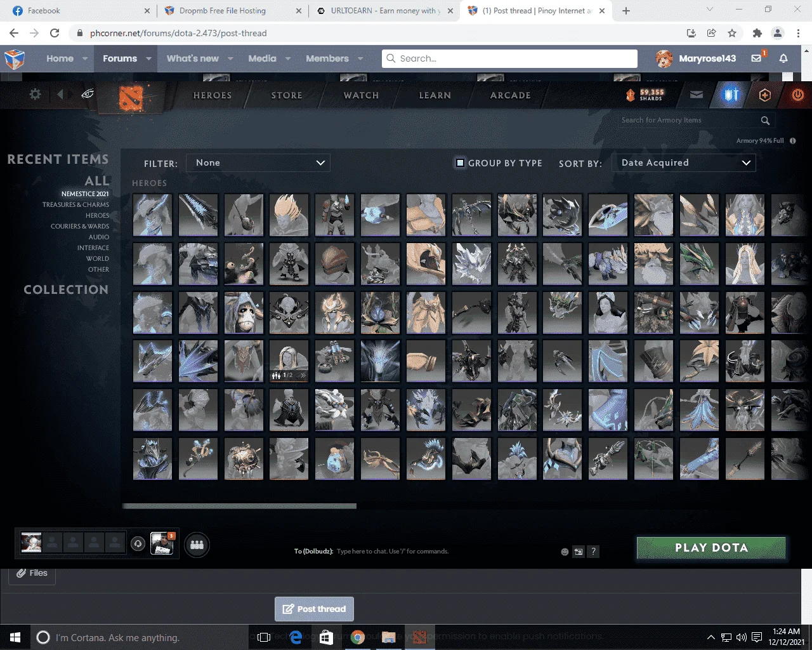Expand the What's new dropdown arrow
812x650 pixels.
[230, 58]
